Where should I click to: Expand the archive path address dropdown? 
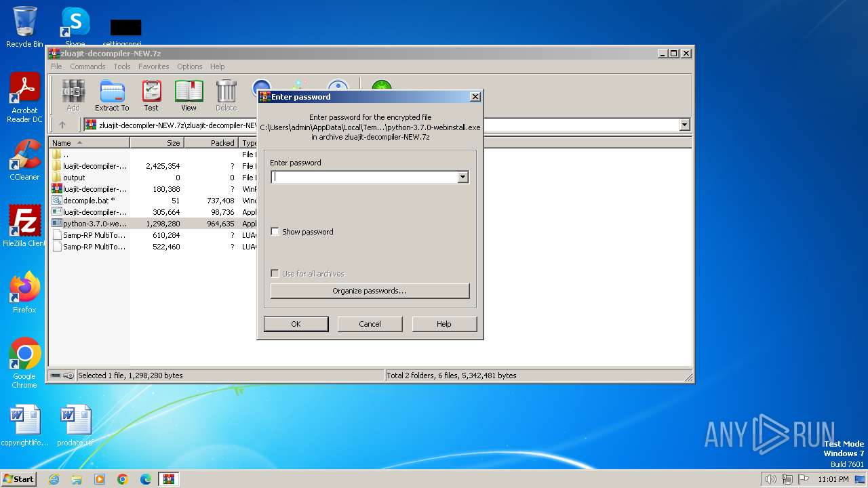[684, 125]
